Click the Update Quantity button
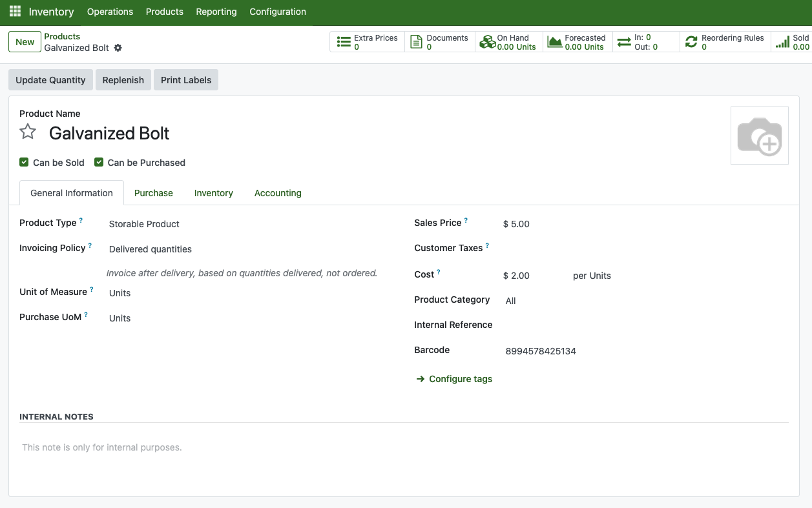 tap(50, 80)
